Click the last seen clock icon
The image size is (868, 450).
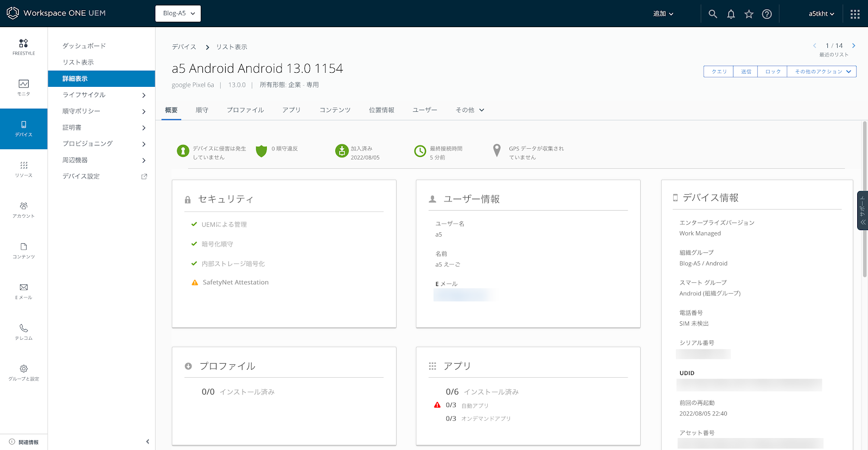420,151
